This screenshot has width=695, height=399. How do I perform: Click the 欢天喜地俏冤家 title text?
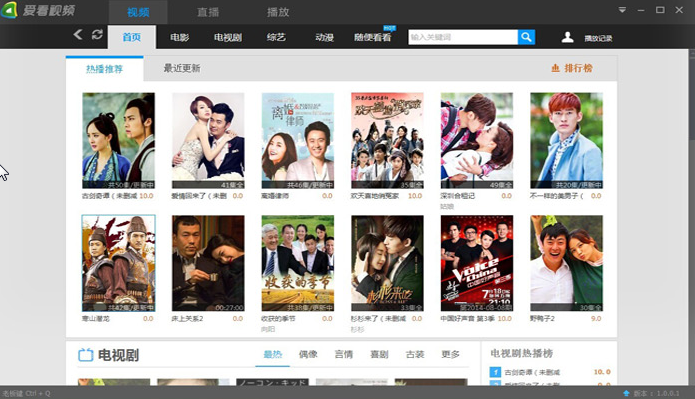[375, 196]
